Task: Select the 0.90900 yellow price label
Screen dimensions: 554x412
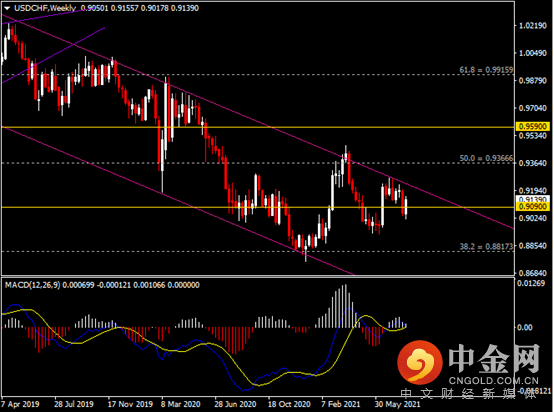Action: [x=533, y=207]
